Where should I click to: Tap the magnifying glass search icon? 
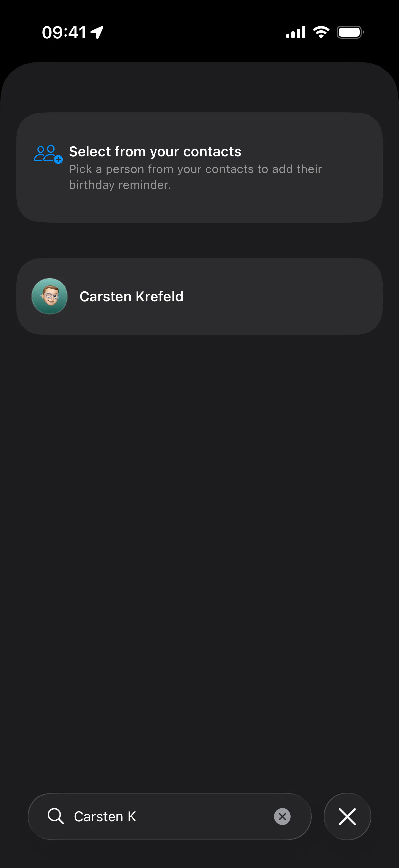56,816
